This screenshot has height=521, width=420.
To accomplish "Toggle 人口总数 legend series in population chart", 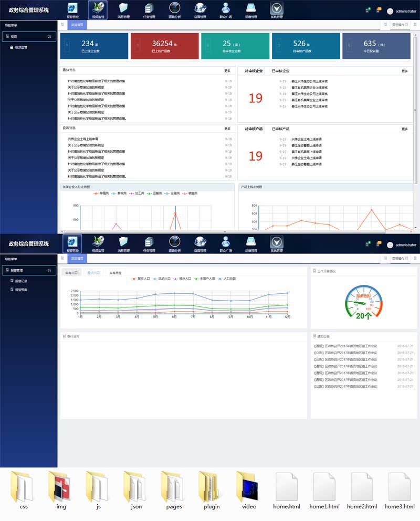I will [x=227, y=279].
